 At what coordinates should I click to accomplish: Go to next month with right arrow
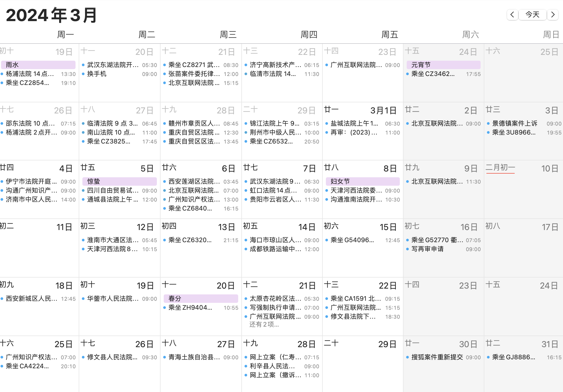click(553, 15)
